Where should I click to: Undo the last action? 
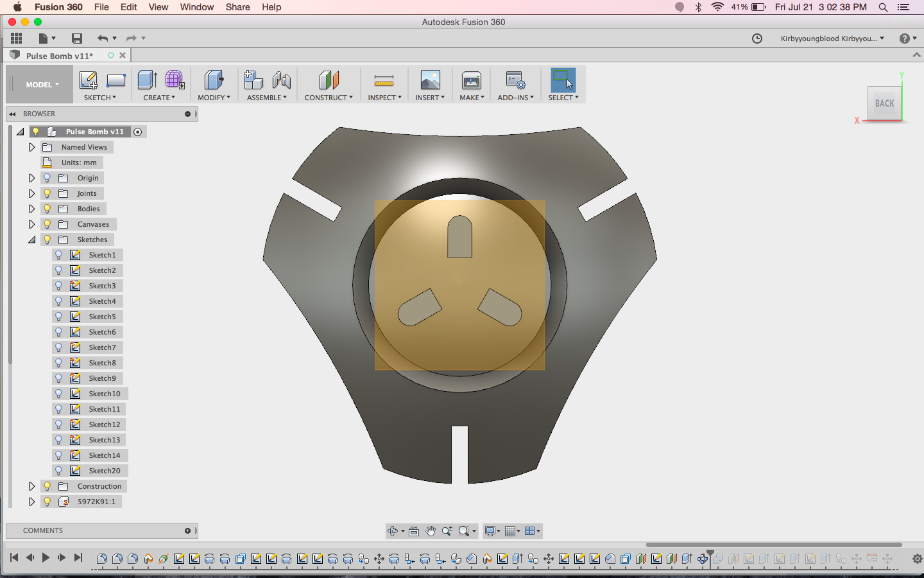point(103,39)
